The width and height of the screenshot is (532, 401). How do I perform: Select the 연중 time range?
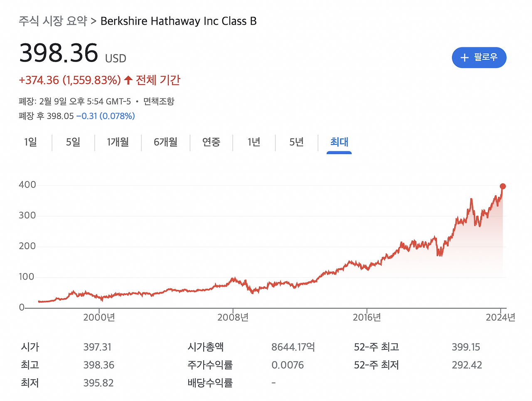coord(211,142)
